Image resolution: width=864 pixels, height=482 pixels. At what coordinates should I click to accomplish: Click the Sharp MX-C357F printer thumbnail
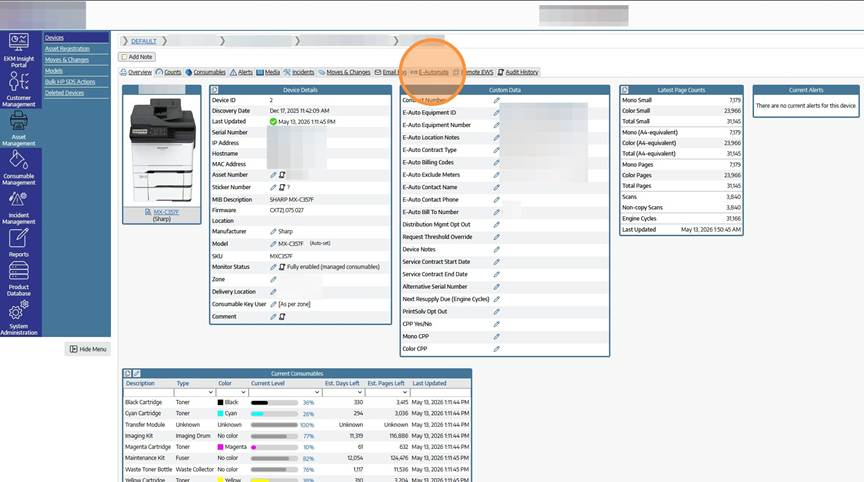tap(161, 150)
